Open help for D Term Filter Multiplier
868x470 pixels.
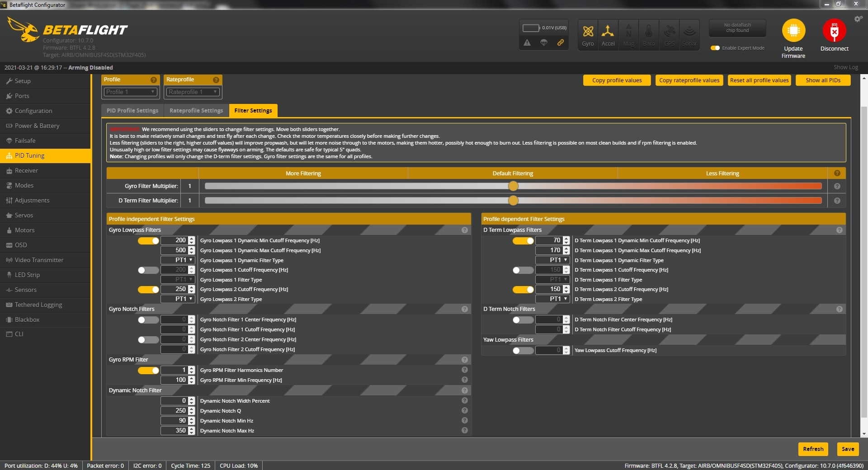click(x=837, y=201)
